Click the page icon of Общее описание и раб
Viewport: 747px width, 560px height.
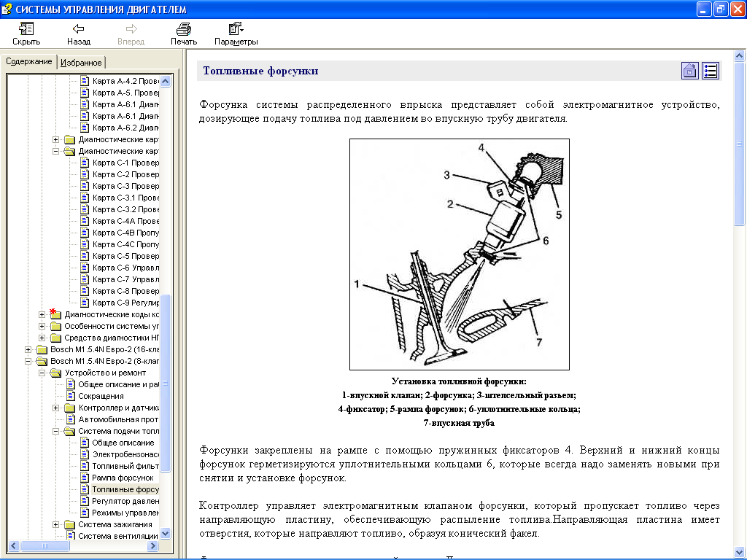coord(71,384)
